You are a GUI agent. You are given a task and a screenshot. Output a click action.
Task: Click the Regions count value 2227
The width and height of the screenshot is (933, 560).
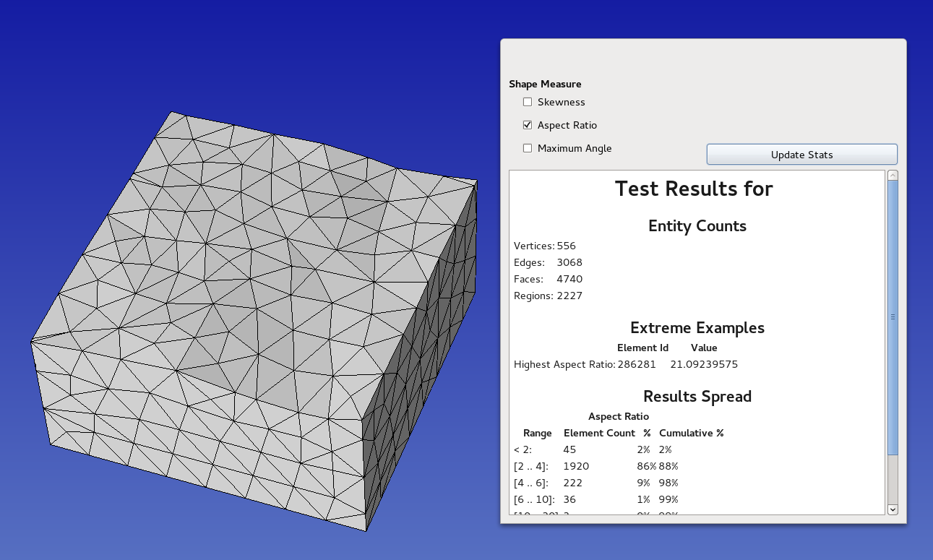569,296
